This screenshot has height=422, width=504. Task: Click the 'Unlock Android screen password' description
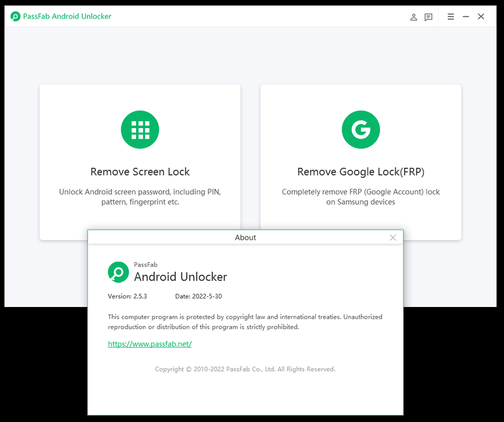coord(140,197)
